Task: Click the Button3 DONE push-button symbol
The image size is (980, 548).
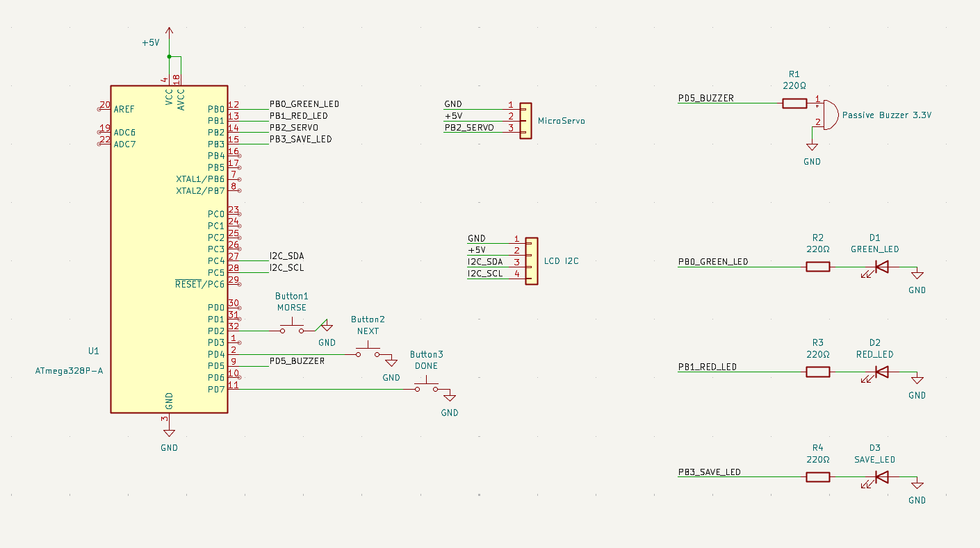Action: tap(427, 385)
